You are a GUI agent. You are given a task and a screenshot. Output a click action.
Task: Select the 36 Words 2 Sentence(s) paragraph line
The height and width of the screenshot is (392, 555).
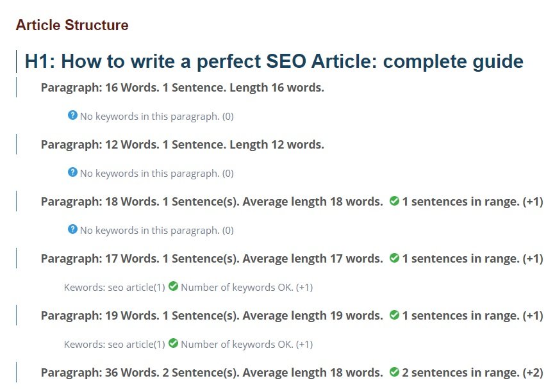(x=211, y=373)
